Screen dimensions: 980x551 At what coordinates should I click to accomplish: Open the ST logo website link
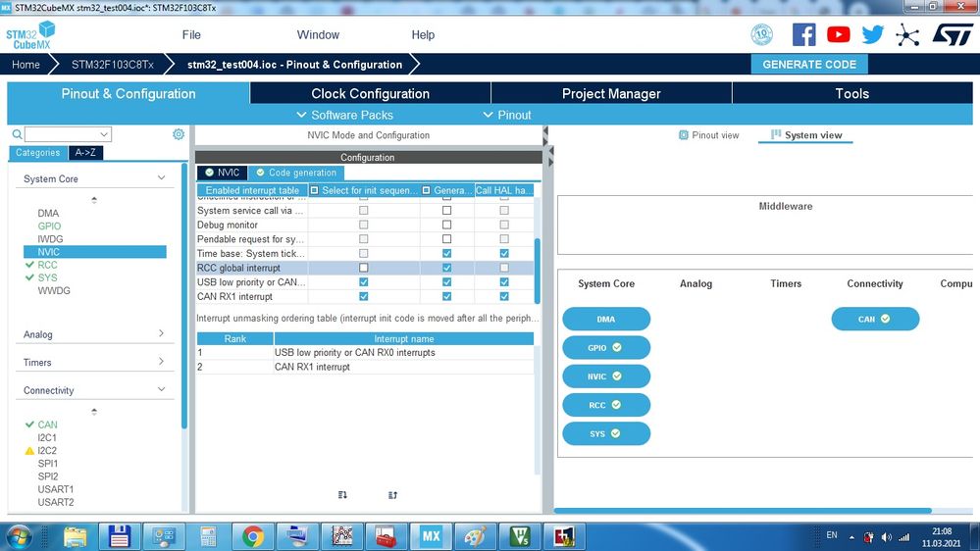[953, 34]
